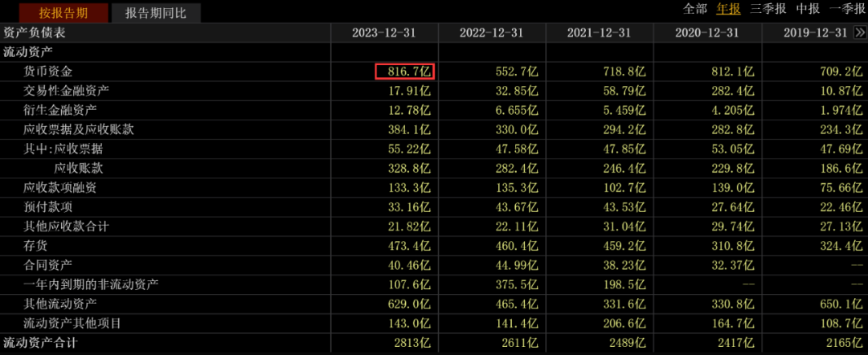
Task: Select the 一年内到期的非流动资产 row label
Action: coord(92,285)
